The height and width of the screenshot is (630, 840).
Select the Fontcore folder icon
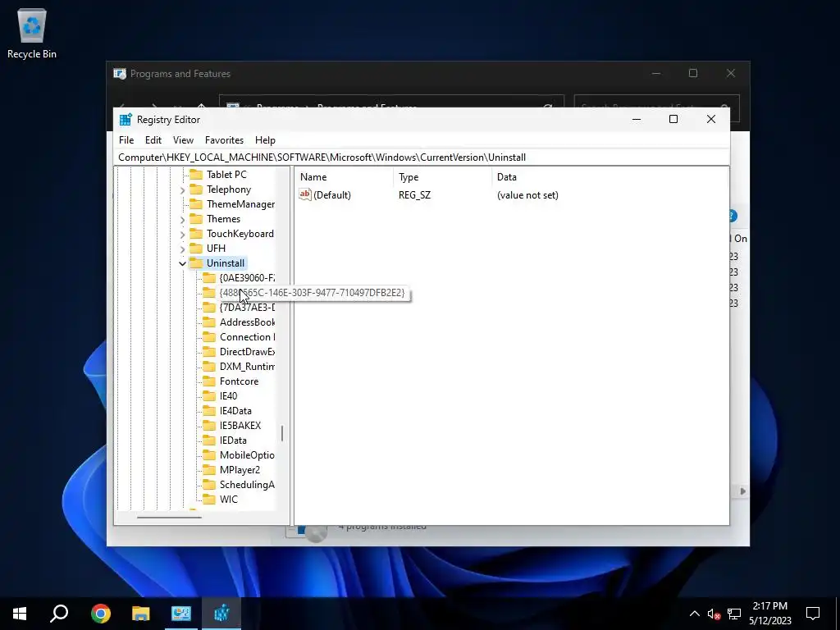click(x=209, y=381)
